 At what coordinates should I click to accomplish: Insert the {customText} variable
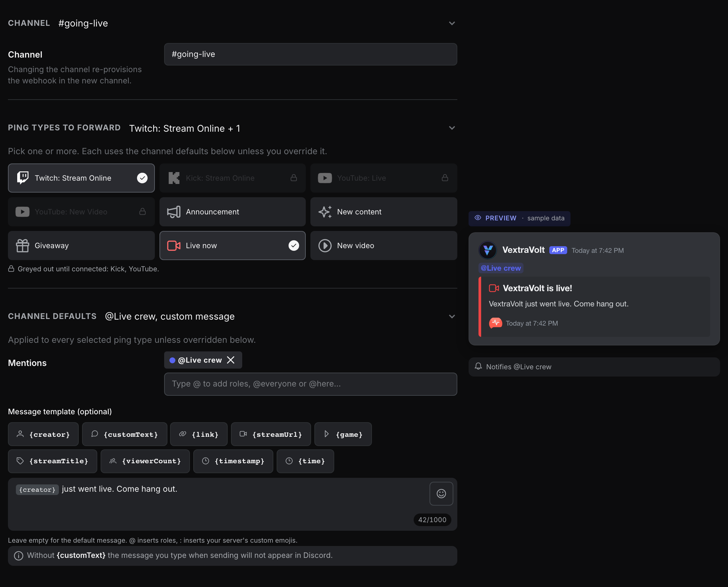[x=124, y=434]
